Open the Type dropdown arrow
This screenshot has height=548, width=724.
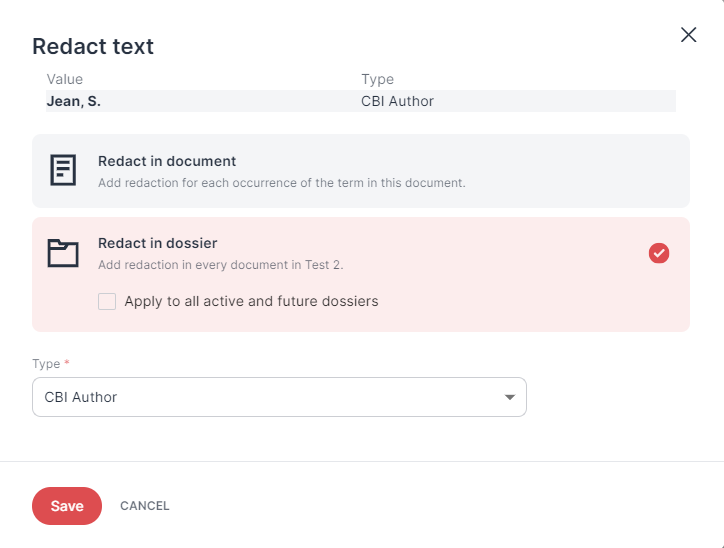(x=510, y=397)
